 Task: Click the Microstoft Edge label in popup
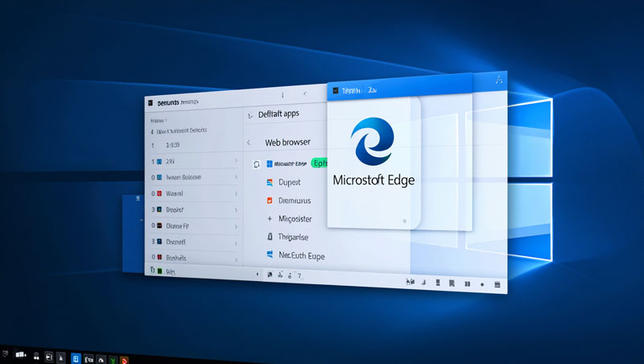374,180
